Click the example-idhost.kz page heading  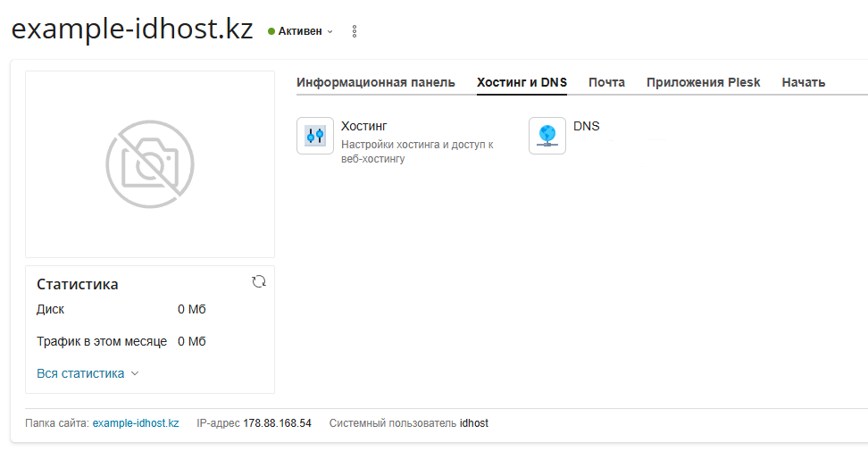133,29
